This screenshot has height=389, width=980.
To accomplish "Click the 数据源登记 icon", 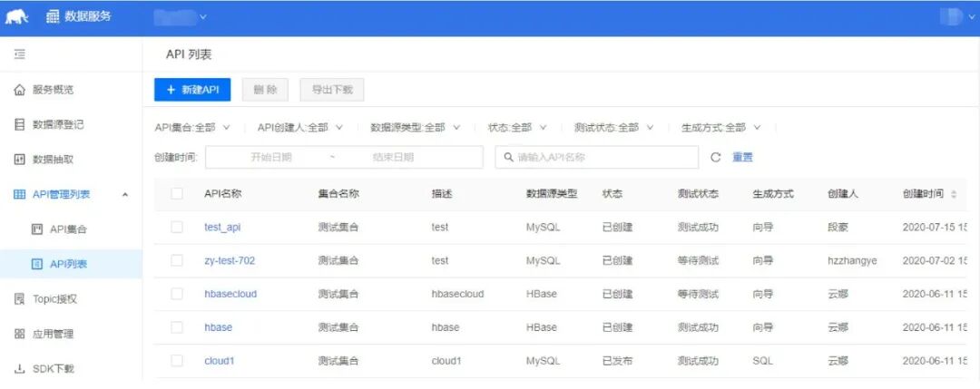I will coord(19,125).
